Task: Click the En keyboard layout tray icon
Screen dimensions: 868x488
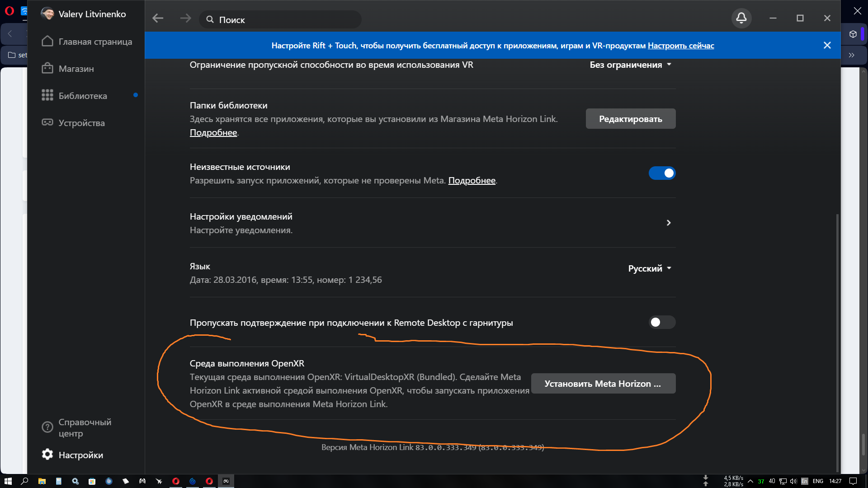Action: (x=805, y=481)
